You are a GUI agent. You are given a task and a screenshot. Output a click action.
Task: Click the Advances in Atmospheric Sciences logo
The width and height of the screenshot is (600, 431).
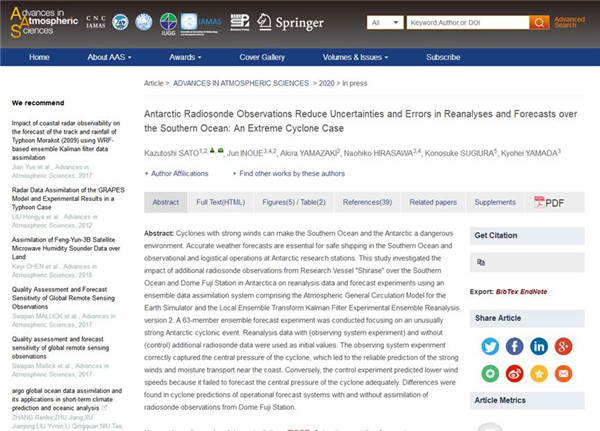coord(44,23)
